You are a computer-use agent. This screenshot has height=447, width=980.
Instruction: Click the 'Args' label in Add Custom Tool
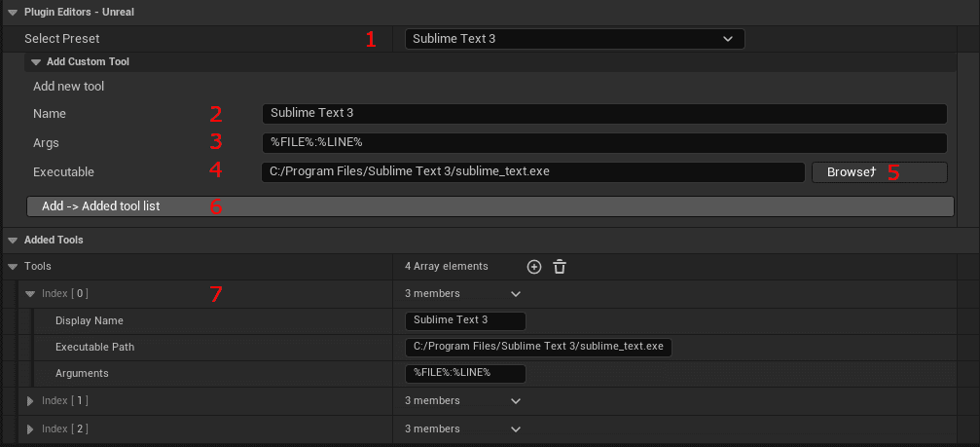point(46,142)
